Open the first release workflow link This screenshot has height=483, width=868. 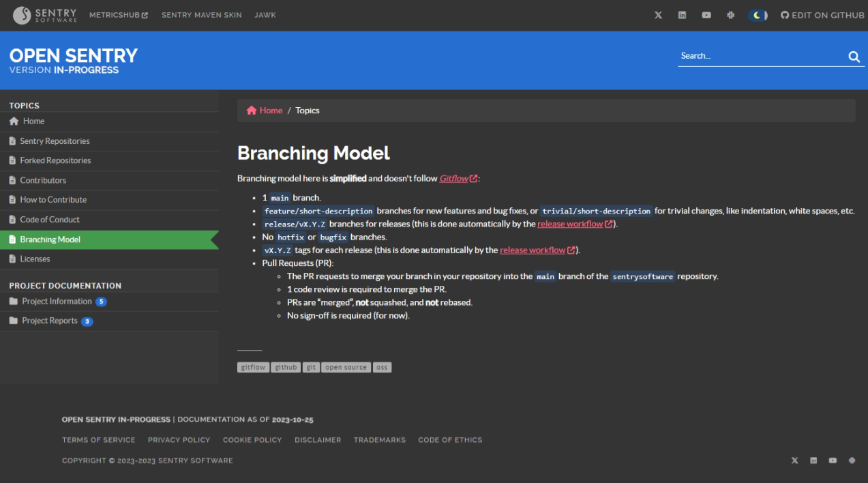[575, 224]
